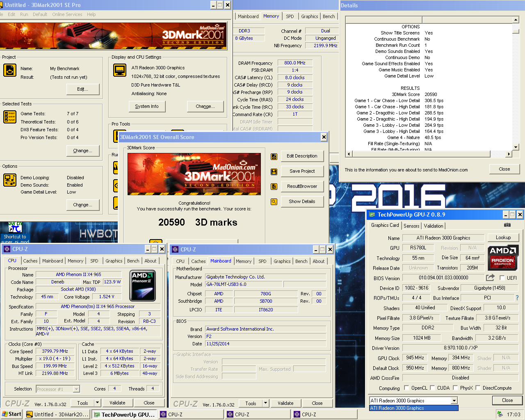The image size is (525, 420).
Task: Click the Core Speed 3799.79 MHz value
Action: 55,352
